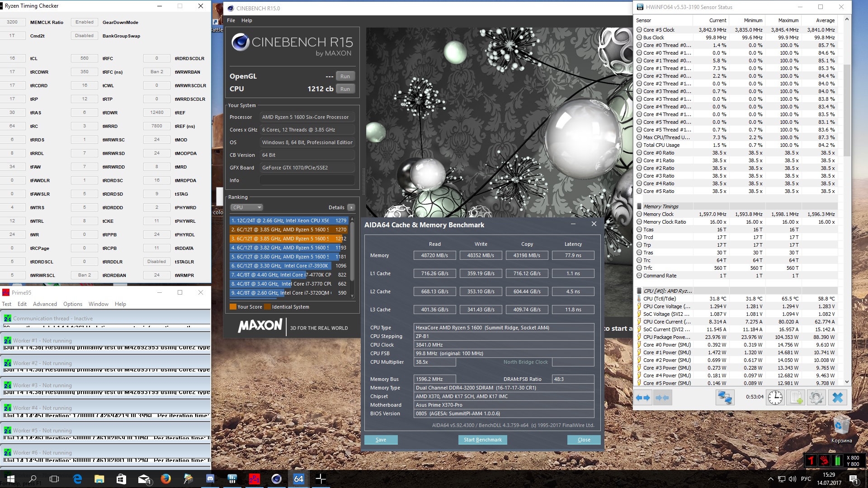Reset the HWiNFO clock timer icon
This screenshot has height=488, width=868.
tap(775, 398)
